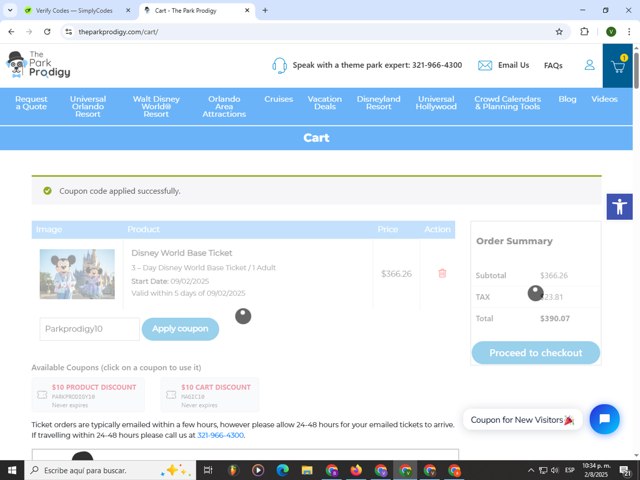Image resolution: width=640 pixels, height=480 pixels.
Task: Click The Park Prodigy logo
Action: 38,64
